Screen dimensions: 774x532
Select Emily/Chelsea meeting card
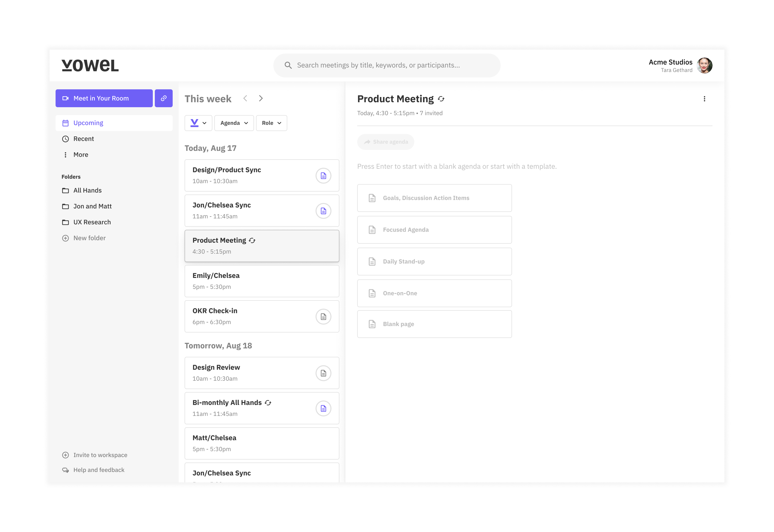(262, 281)
